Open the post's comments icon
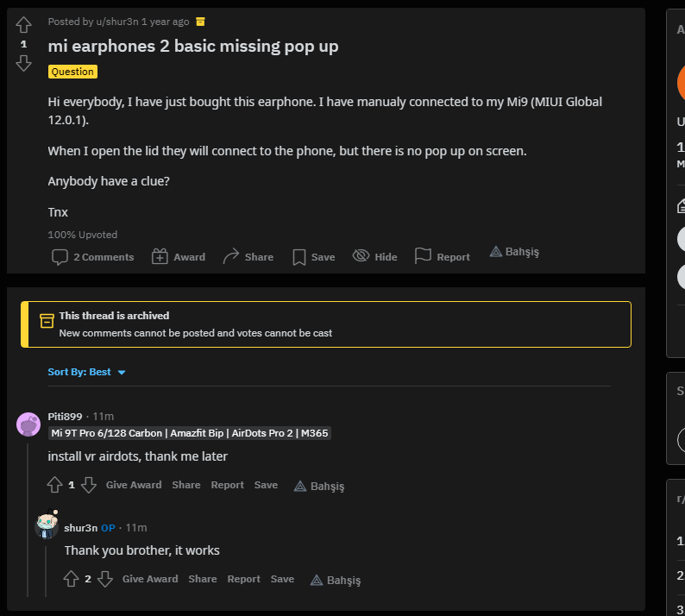Viewport: 685px width, 616px height. pyautogui.click(x=60, y=257)
